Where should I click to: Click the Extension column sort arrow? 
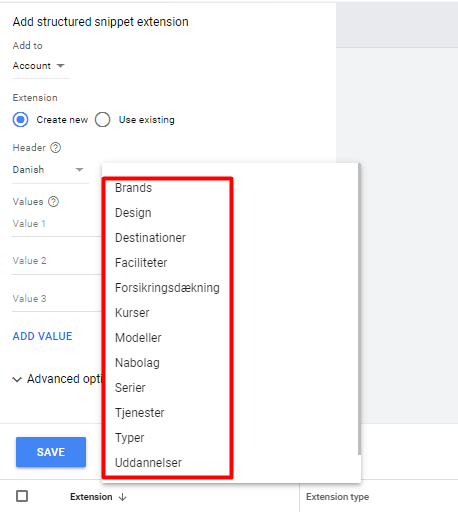click(123, 497)
